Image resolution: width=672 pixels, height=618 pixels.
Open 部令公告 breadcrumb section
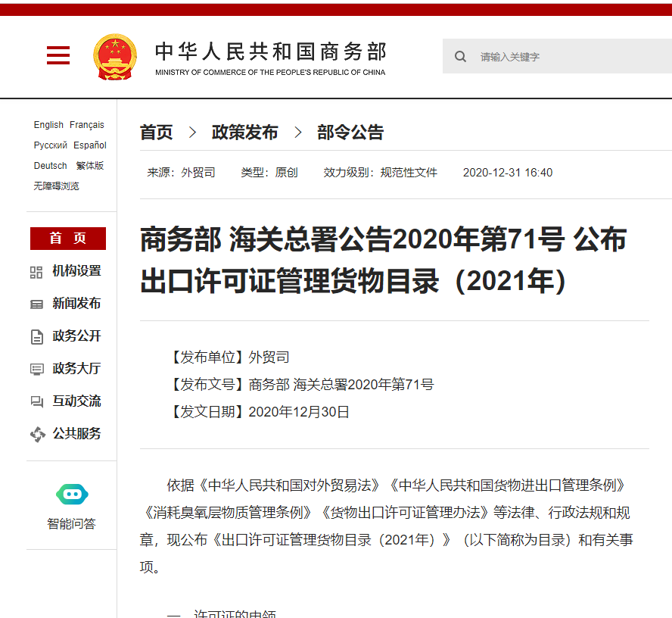pos(350,133)
